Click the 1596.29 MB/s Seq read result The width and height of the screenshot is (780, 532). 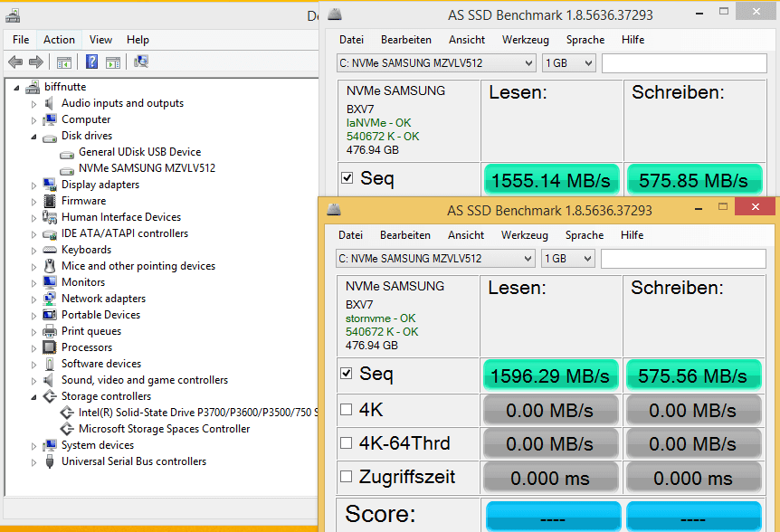pos(550,375)
